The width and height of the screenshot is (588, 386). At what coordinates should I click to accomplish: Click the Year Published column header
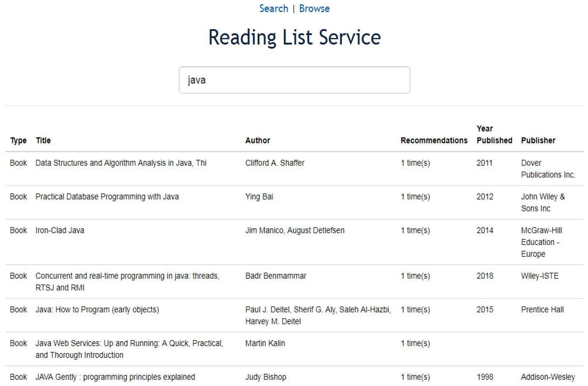tap(494, 135)
